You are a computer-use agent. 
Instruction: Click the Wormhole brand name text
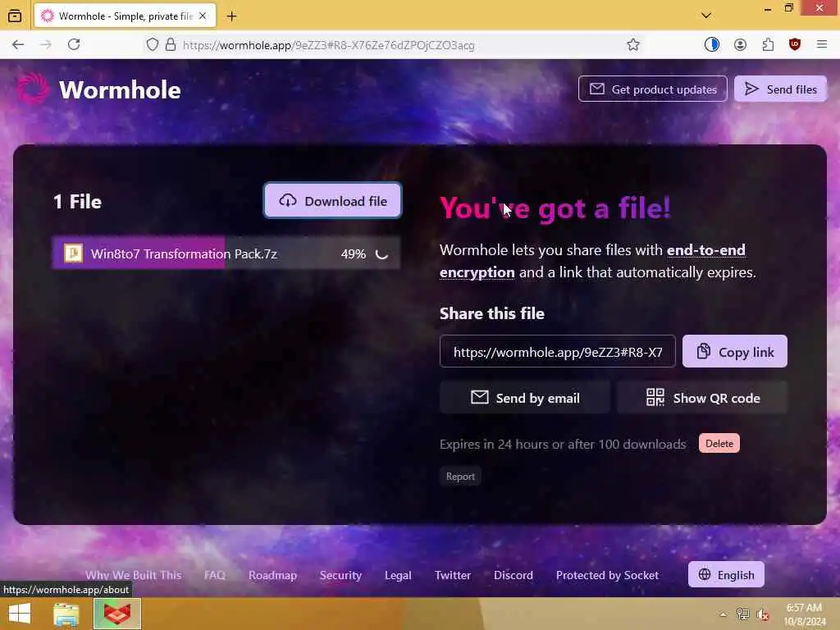click(120, 89)
